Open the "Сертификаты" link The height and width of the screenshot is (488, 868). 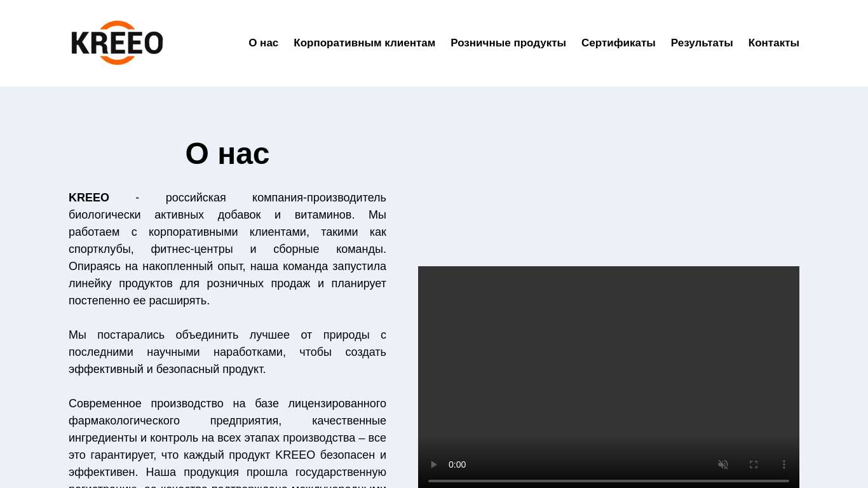pos(618,43)
